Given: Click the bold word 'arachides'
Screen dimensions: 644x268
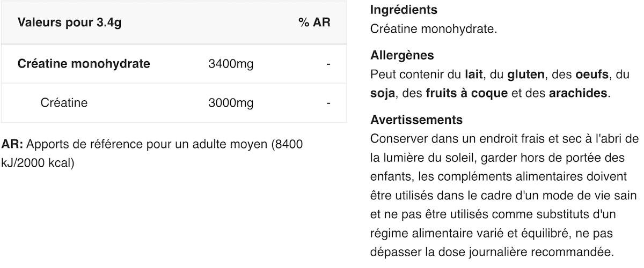Looking at the screenshot, I should pyautogui.click(x=578, y=93).
